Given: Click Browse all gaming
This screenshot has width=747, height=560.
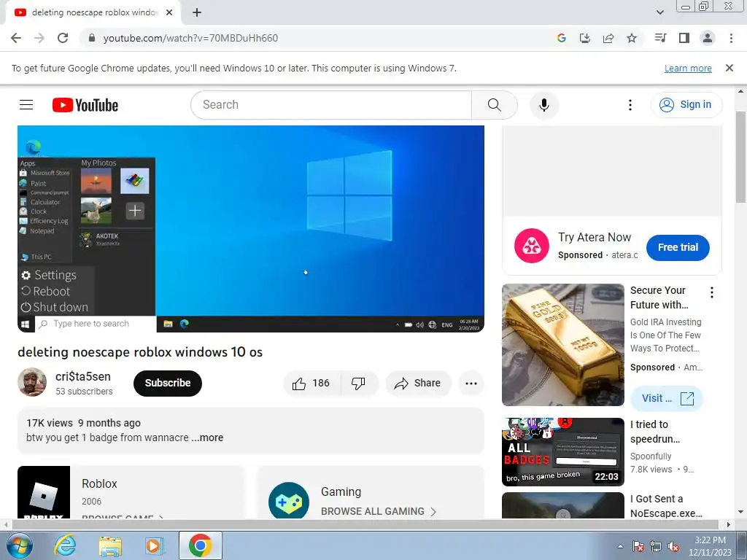Looking at the screenshot, I should point(379,511).
